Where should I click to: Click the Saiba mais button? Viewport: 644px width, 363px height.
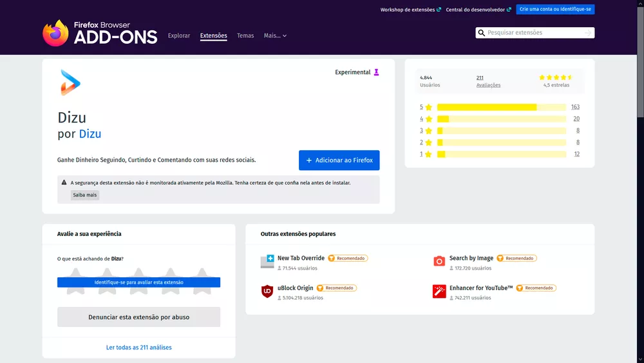84,195
